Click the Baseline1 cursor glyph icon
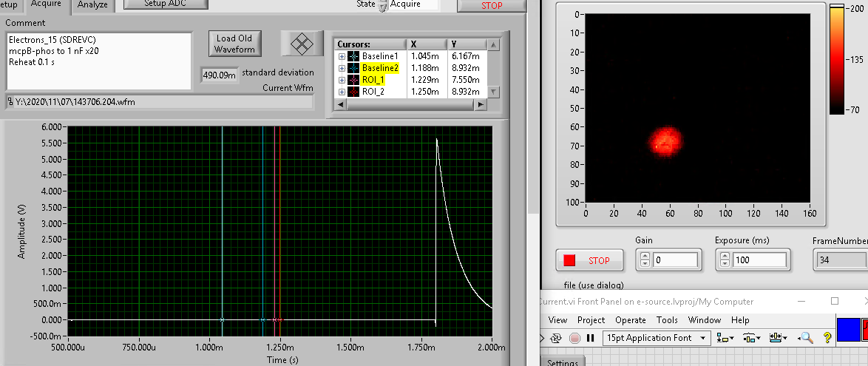 click(353, 56)
